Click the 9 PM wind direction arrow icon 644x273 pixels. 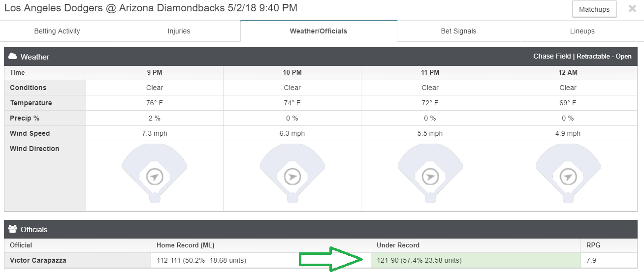(155, 176)
